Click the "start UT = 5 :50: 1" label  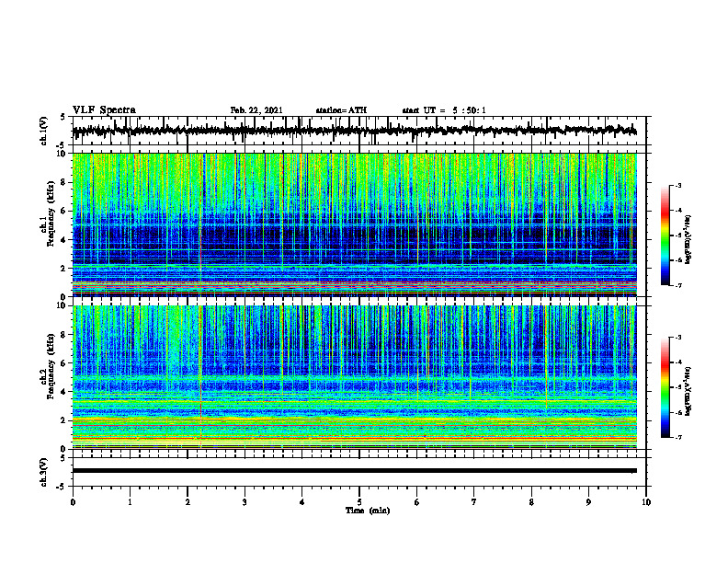(444, 110)
